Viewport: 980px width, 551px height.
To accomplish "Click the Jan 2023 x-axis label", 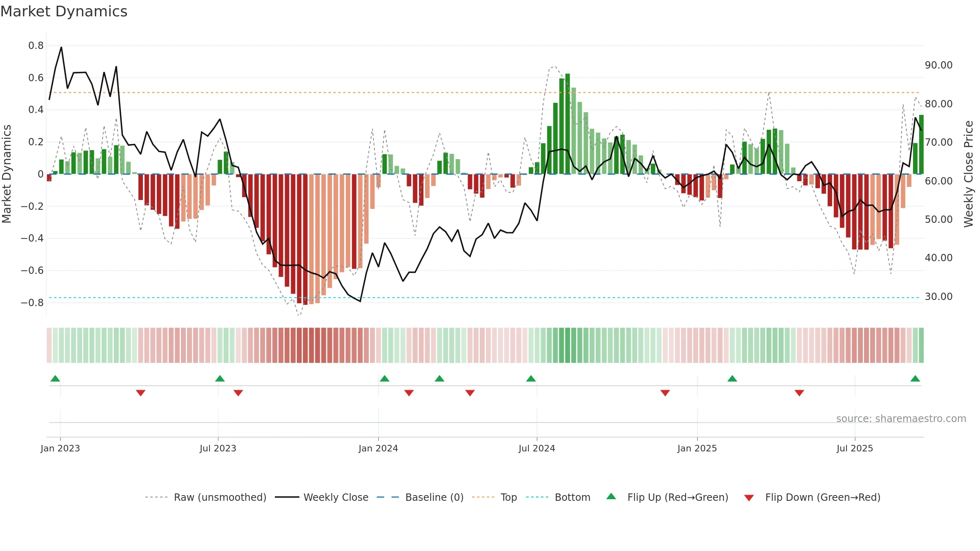I will tap(60, 448).
